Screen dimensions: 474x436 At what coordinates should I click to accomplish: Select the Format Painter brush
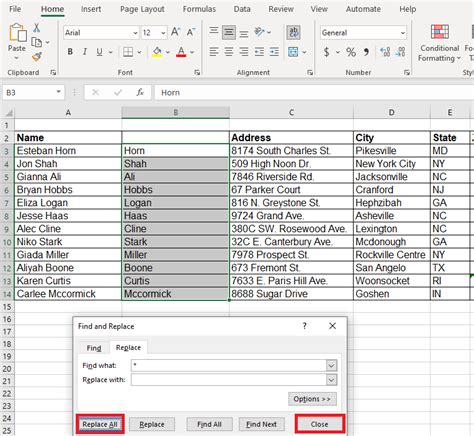coord(37,56)
